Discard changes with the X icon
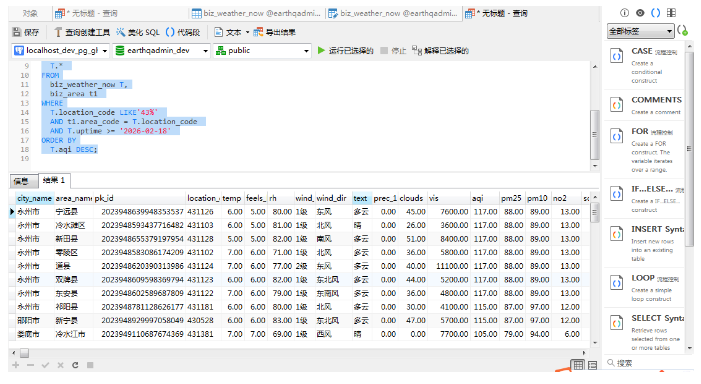This screenshot has height=384, width=701. pyautogui.click(x=60, y=365)
